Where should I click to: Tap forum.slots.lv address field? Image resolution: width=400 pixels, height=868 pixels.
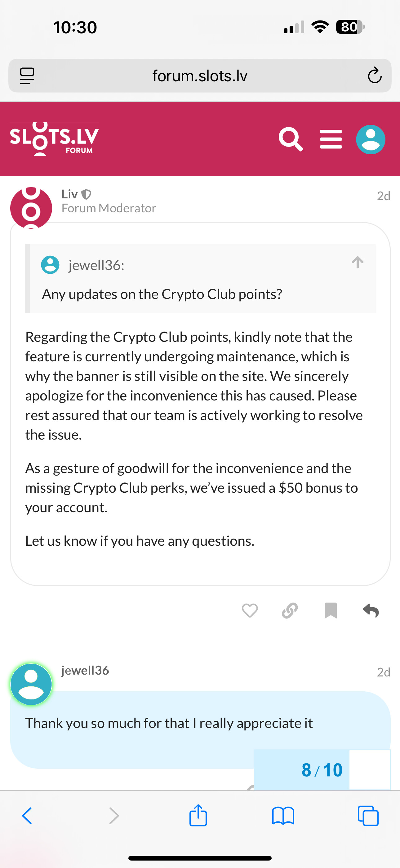coord(200,76)
